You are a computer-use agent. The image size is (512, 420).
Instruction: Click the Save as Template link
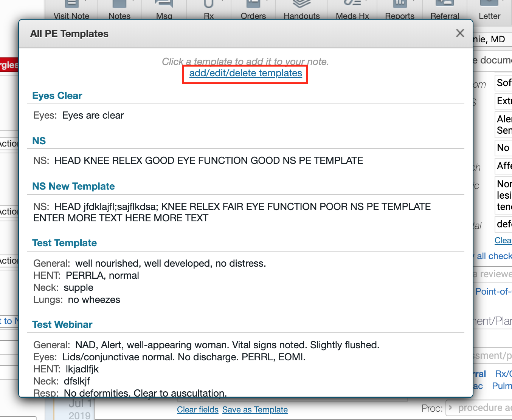click(x=255, y=410)
